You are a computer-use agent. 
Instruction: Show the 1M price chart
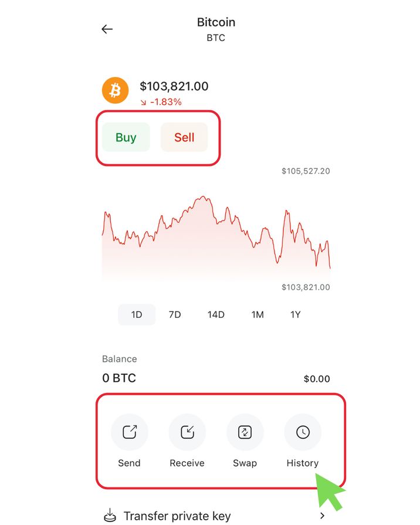pyautogui.click(x=258, y=314)
